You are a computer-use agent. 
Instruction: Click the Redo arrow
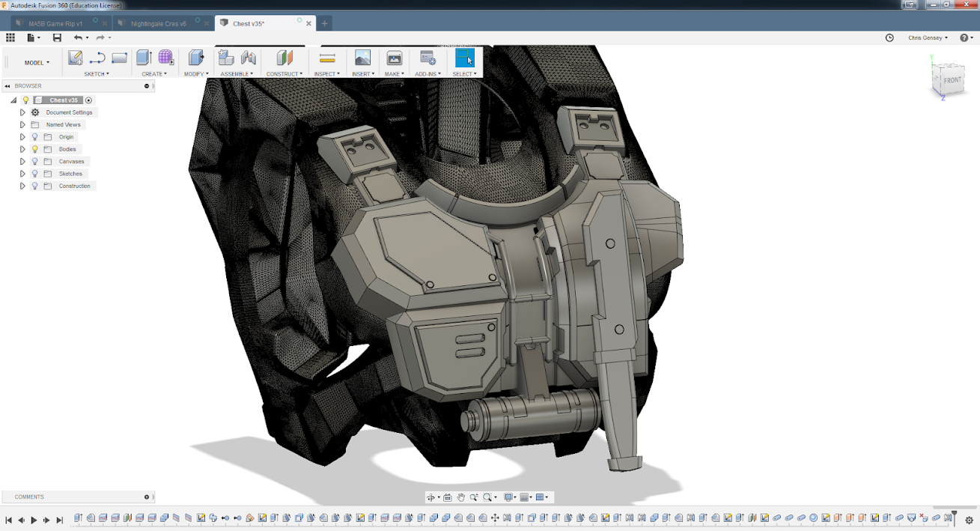pyautogui.click(x=100, y=37)
